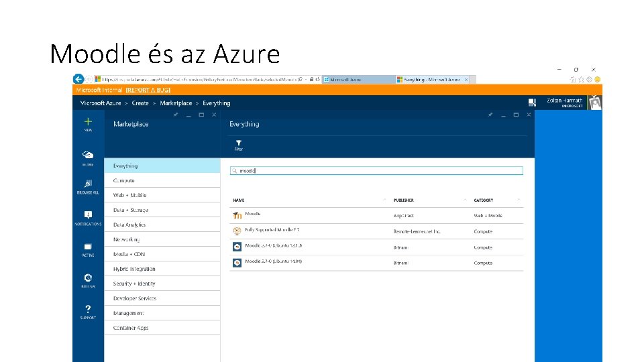Sort results by Category column arrow

(519, 200)
